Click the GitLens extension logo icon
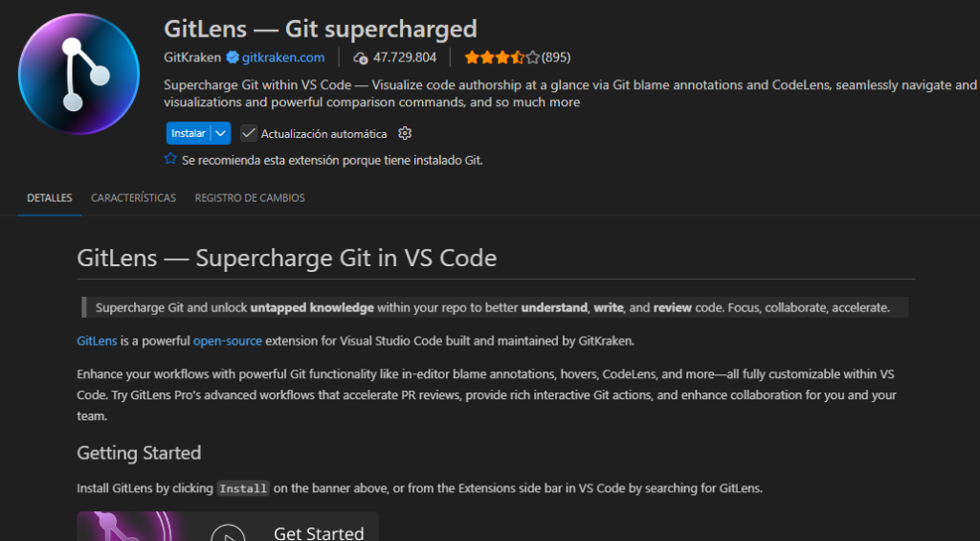This screenshot has height=541, width=980. click(79, 74)
